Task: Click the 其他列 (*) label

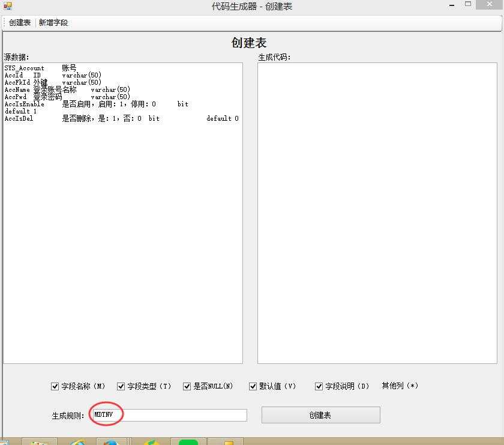Action: 400,386
